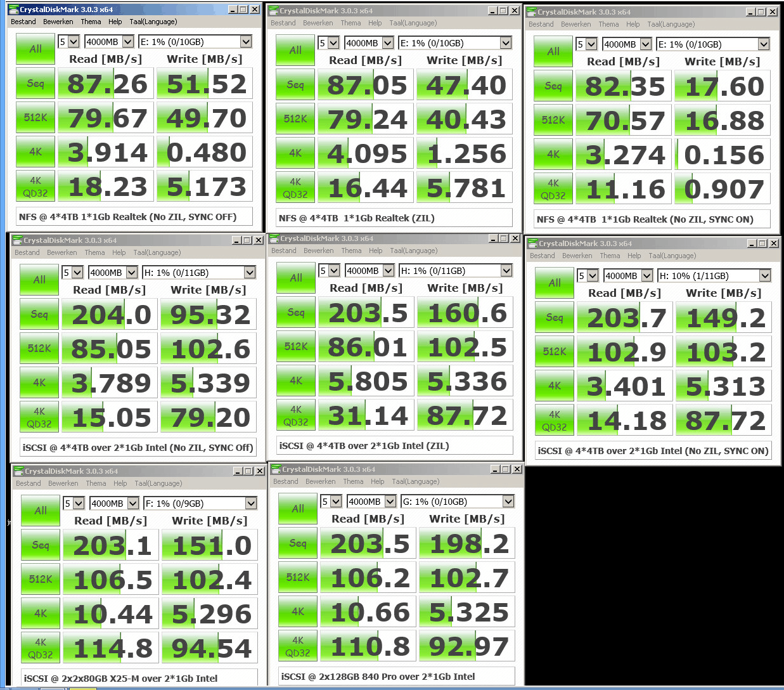
Task: Click 4K QD32 write value 5.173
Action: (x=205, y=186)
